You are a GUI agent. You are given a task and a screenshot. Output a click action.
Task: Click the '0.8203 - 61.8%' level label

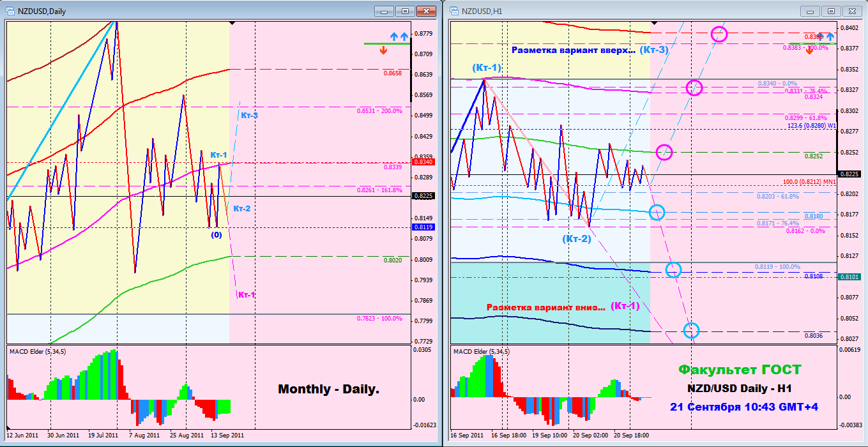click(x=778, y=197)
